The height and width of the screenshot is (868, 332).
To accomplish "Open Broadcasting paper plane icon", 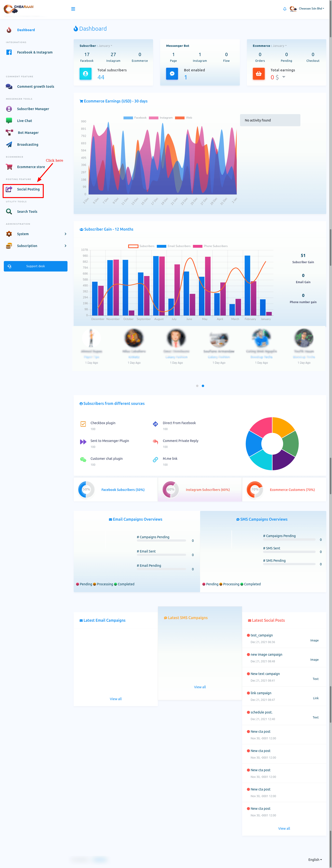I will [9, 145].
